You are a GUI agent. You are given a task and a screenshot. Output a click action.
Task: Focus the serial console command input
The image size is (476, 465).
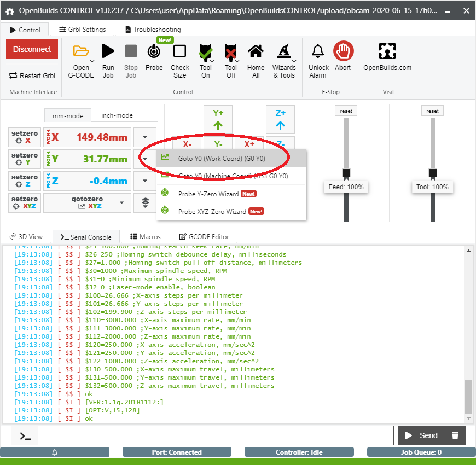click(x=215, y=435)
